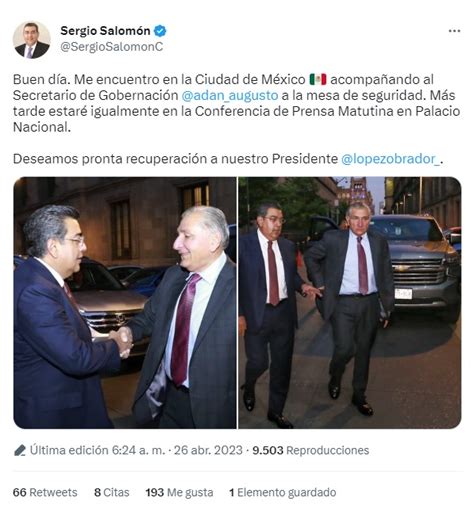Show the 193 Me gusta list
The image size is (474, 513).
179,492
